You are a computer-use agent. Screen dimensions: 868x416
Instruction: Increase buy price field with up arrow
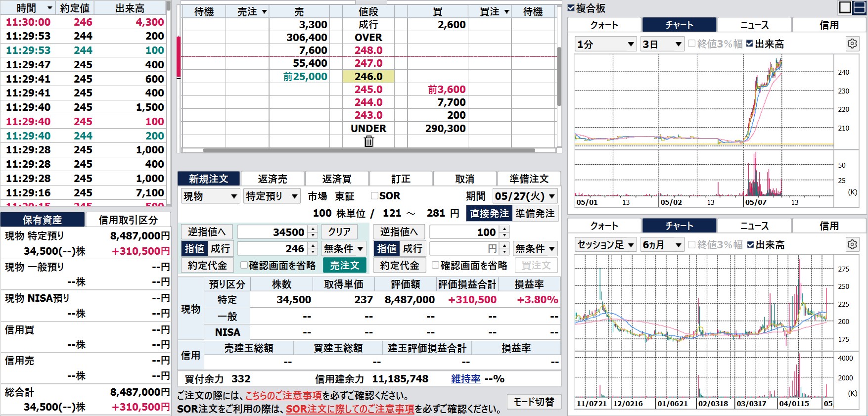pos(504,245)
